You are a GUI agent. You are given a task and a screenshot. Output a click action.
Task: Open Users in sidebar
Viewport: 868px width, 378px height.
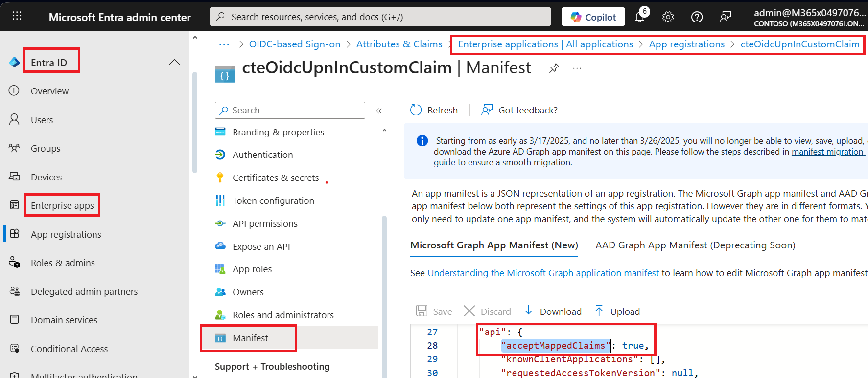coord(42,120)
